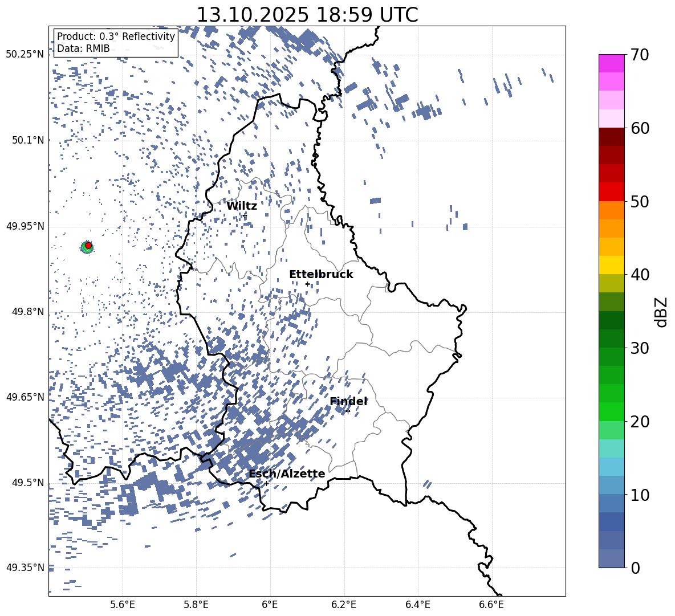
Task: Click the Wiltz station cross marker
Action: (245, 215)
